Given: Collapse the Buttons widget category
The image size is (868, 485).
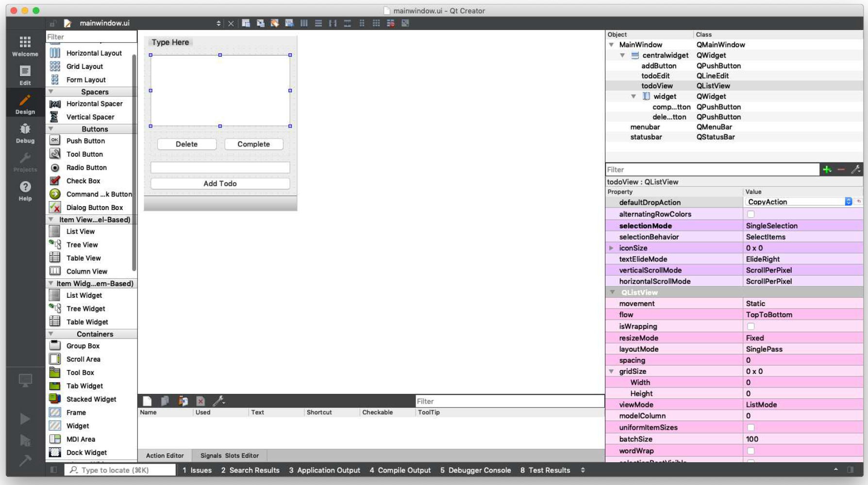Looking at the screenshot, I should coord(51,129).
